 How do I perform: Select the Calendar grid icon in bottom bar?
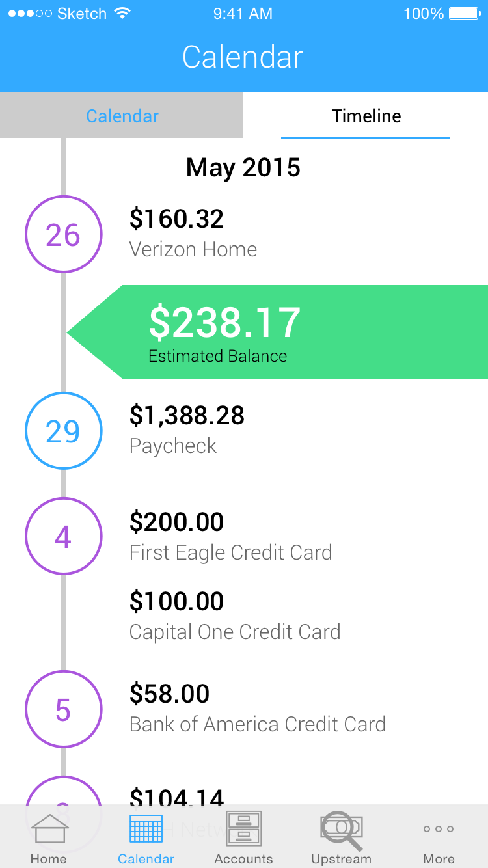(146, 829)
